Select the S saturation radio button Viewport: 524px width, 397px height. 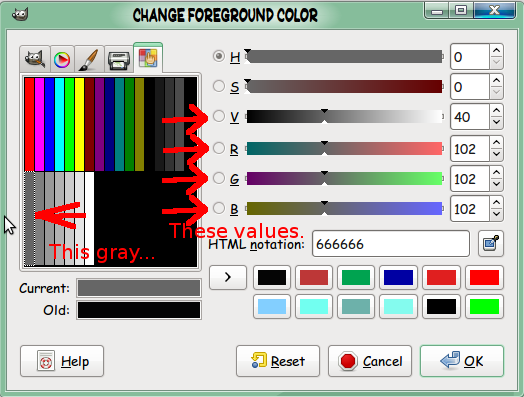pyautogui.click(x=219, y=86)
